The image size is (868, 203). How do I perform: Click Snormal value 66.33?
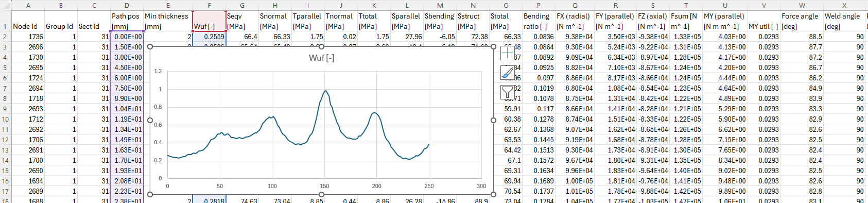[x=275, y=37]
